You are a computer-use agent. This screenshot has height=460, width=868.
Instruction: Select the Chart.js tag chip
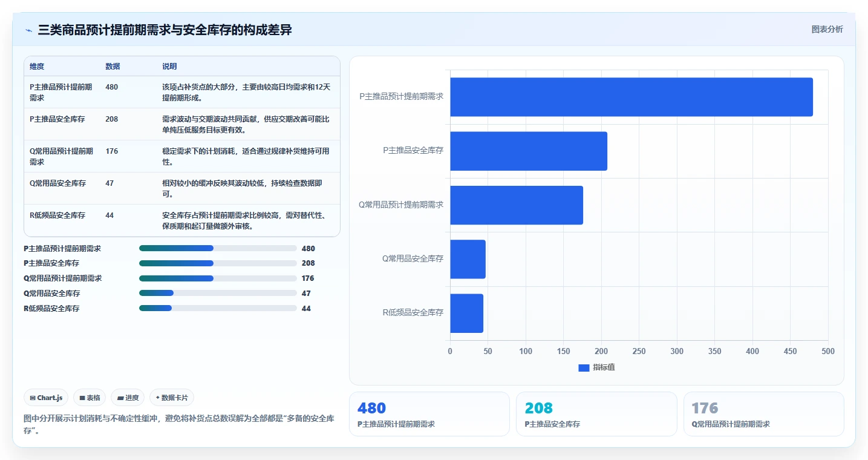47,398
